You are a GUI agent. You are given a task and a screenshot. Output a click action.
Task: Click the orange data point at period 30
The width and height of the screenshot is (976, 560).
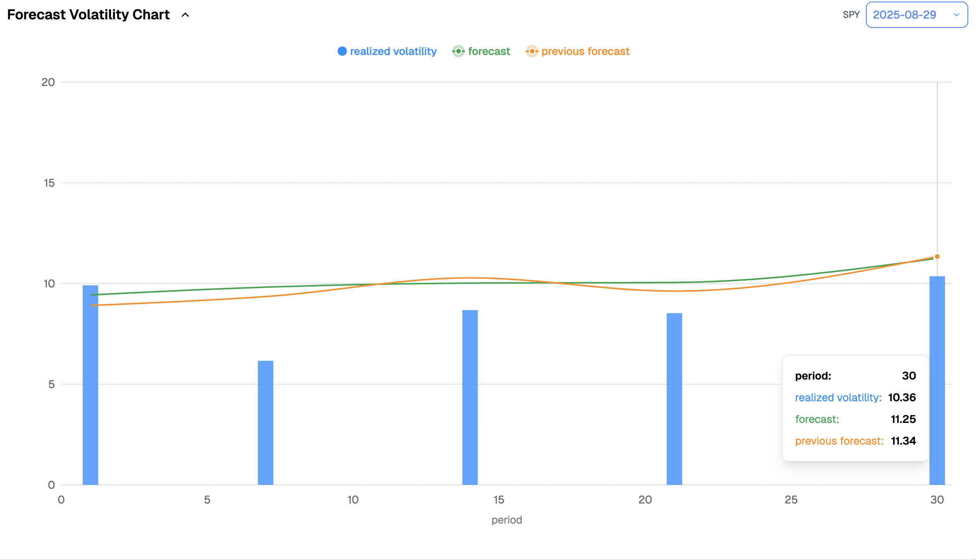click(x=937, y=257)
